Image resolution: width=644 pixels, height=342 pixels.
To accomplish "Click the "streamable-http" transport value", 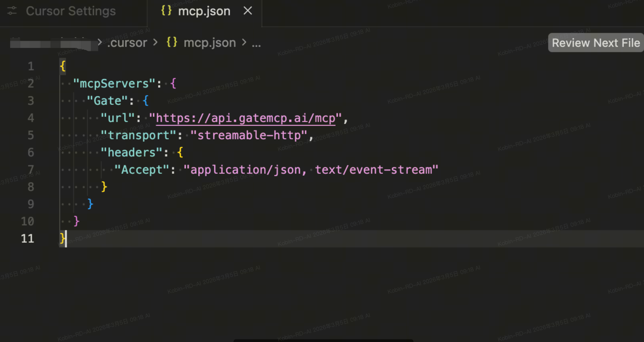I will (248, 136).
